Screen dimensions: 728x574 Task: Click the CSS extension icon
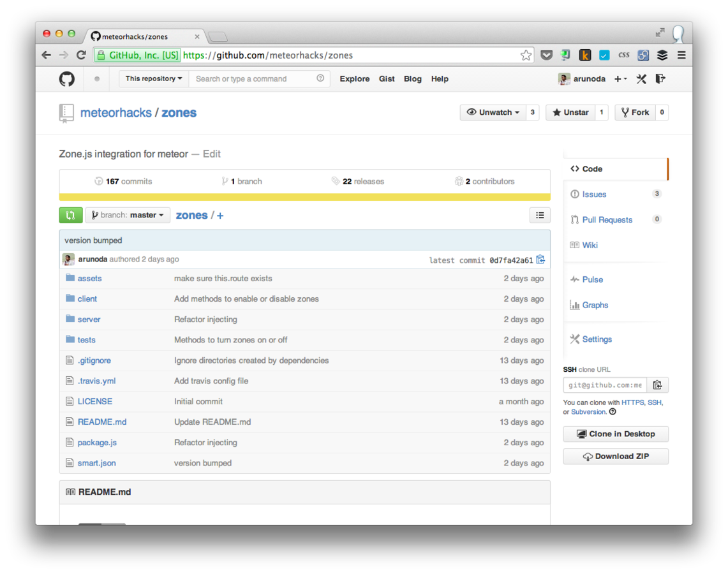pos(623,55)
